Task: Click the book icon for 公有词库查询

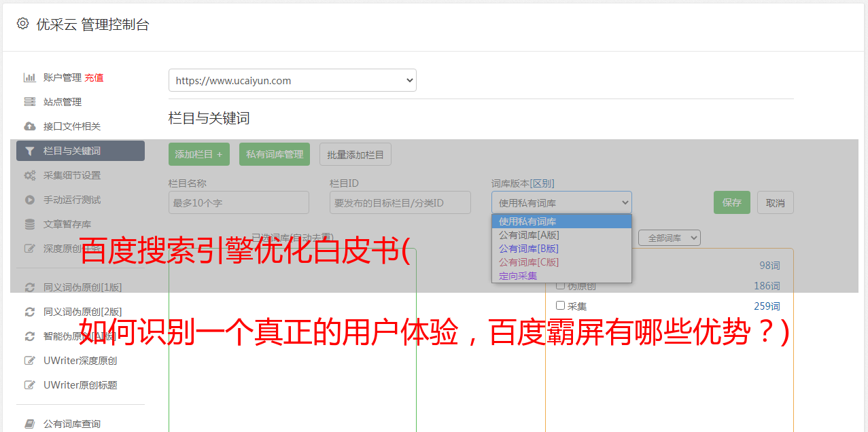Action: point(30,424)
